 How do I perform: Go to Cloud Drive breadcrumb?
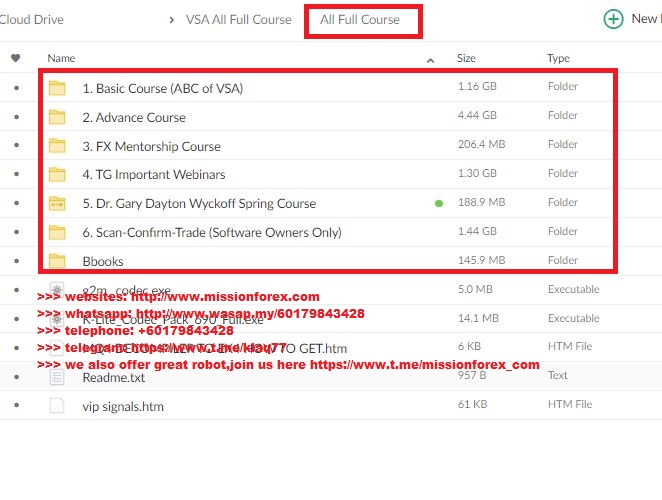point(32,19)
